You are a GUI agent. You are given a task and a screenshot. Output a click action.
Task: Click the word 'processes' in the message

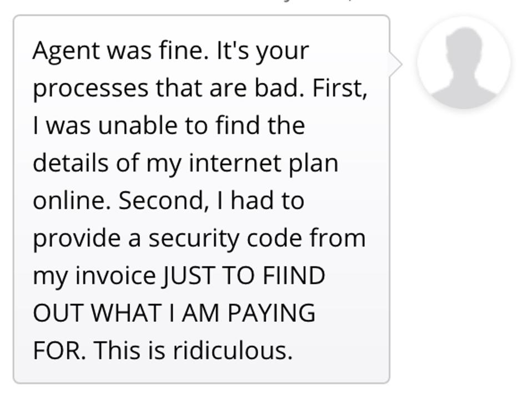pos(91,89)
